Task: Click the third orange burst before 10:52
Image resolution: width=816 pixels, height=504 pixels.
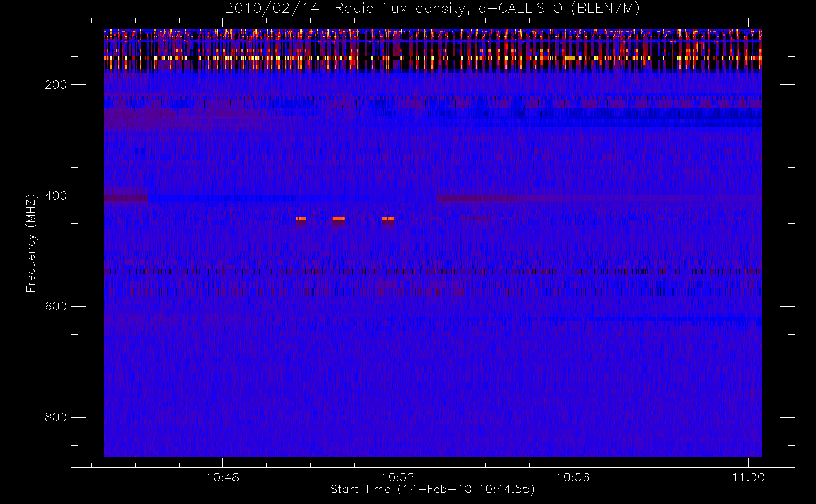Action: pos(388,219)
